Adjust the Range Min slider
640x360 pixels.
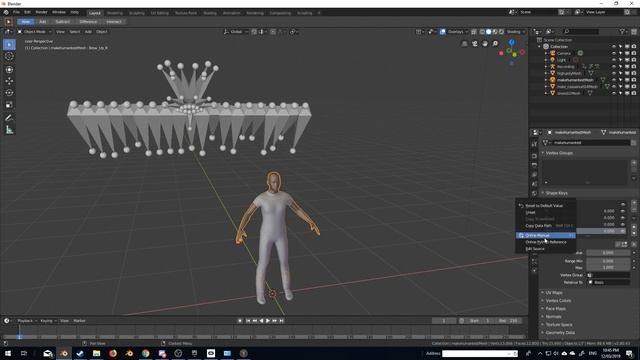pos(608,261)
